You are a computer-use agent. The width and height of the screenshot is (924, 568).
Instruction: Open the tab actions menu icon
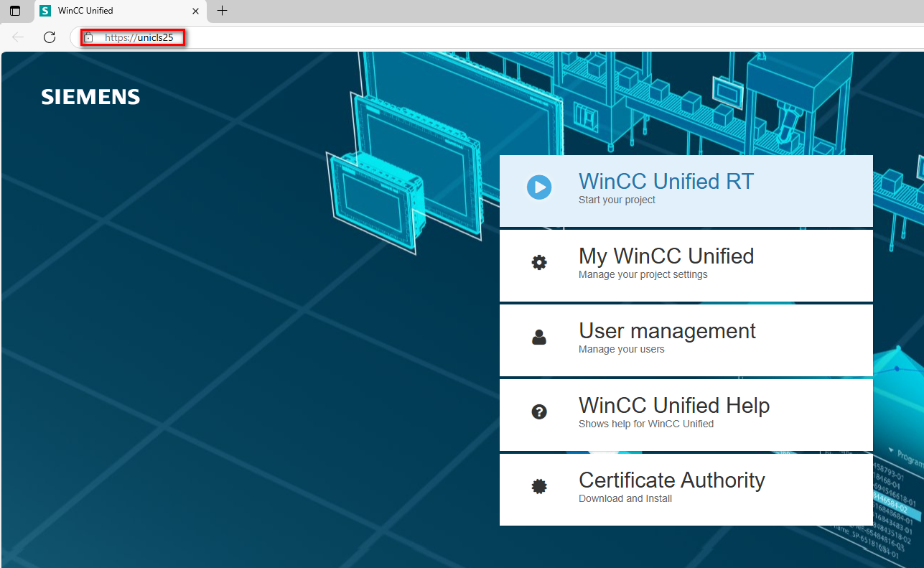(15, 11)
